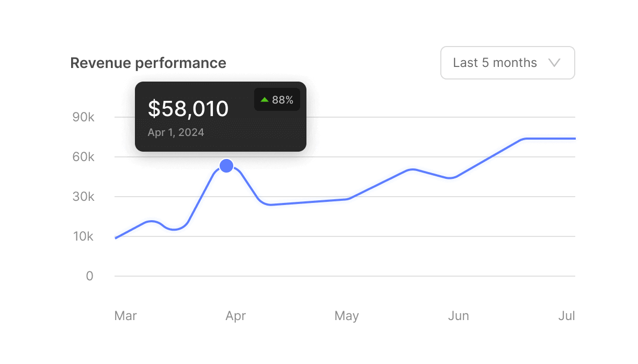Click the Jun month axis label
Viewport: 638px width, 364px height.
(x=458, y=316)
